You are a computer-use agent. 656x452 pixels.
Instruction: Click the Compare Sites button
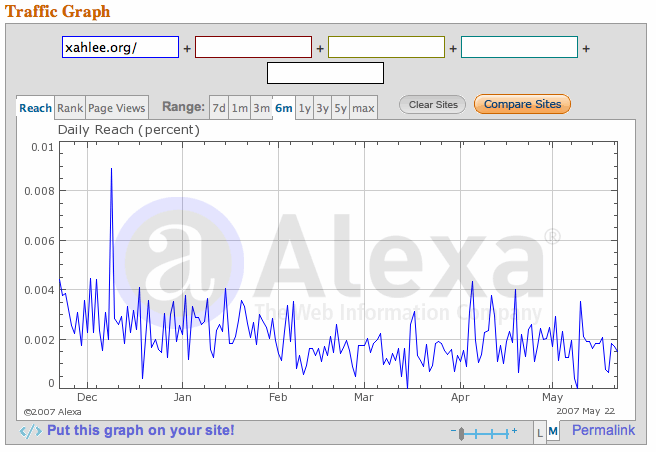[x=522, y=104]
